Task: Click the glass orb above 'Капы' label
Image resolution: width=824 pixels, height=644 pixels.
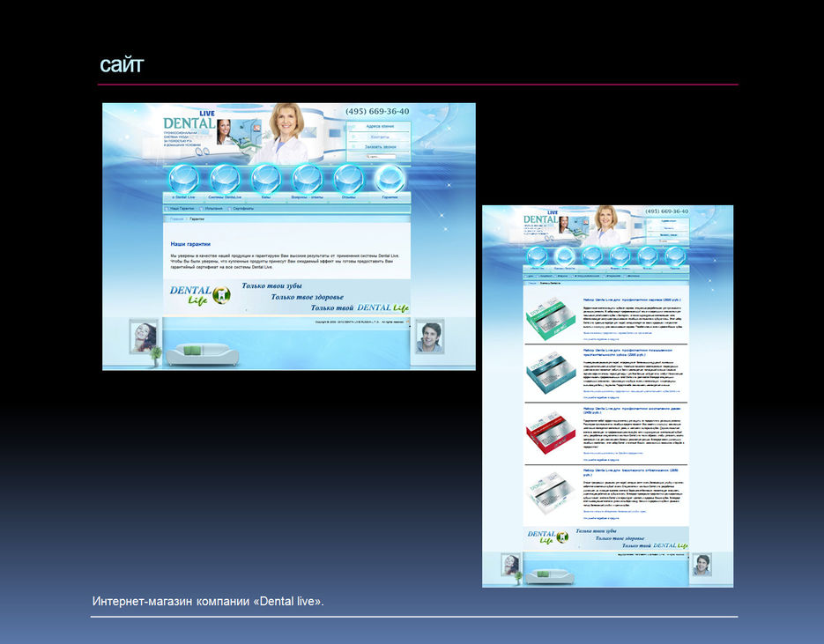Action: 266,179
